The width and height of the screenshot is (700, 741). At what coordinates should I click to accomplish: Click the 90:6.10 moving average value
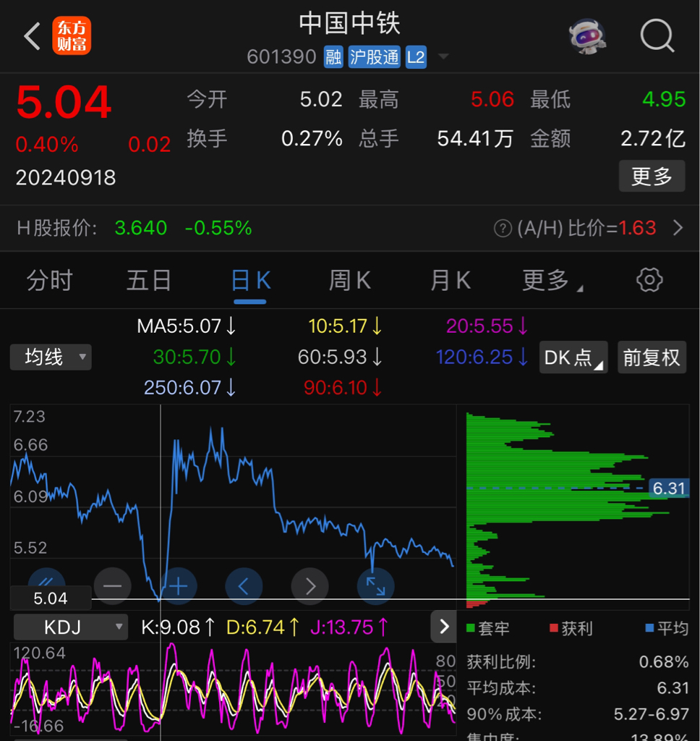tap(343, 388)
